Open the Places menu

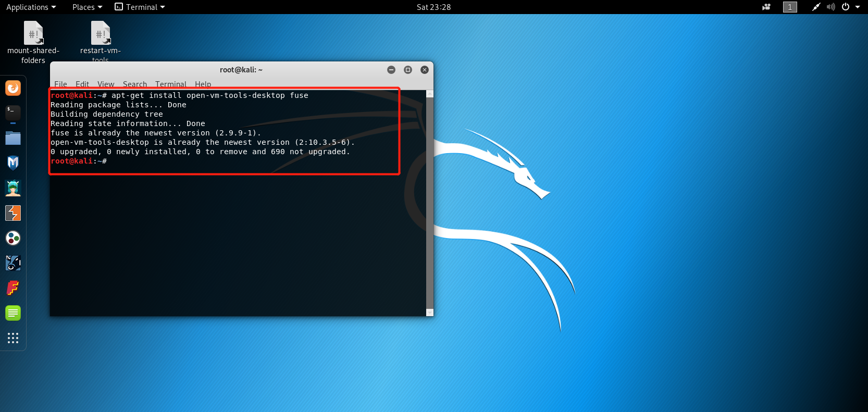click(x=87, y=7)
